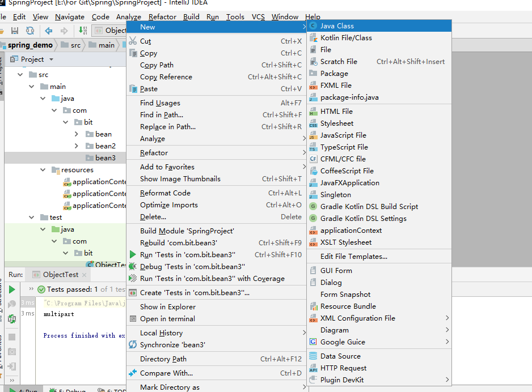Choose Resource Bundle entry

pyautogui.click(x=379, y=306)
